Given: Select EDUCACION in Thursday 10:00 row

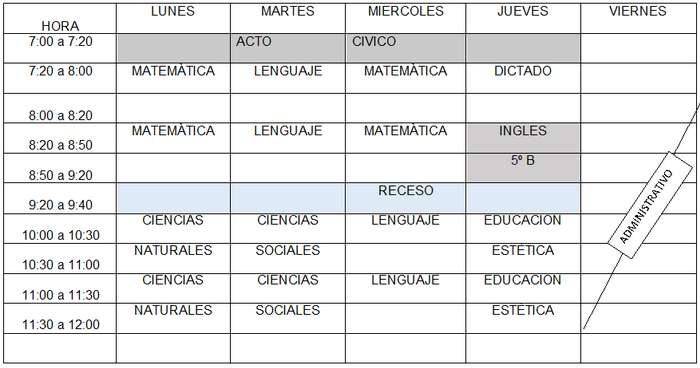Looking at the screenshot, I should coord(523,220).
